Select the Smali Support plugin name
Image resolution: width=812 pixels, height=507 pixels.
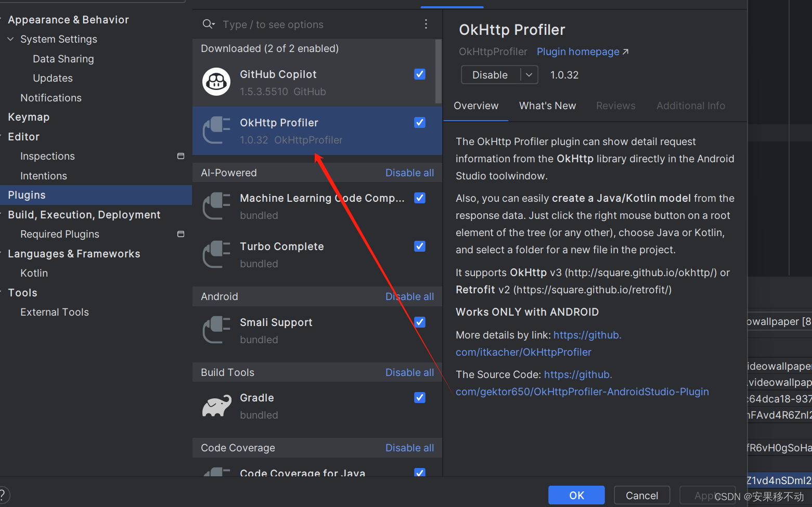(x=276, y=322)
